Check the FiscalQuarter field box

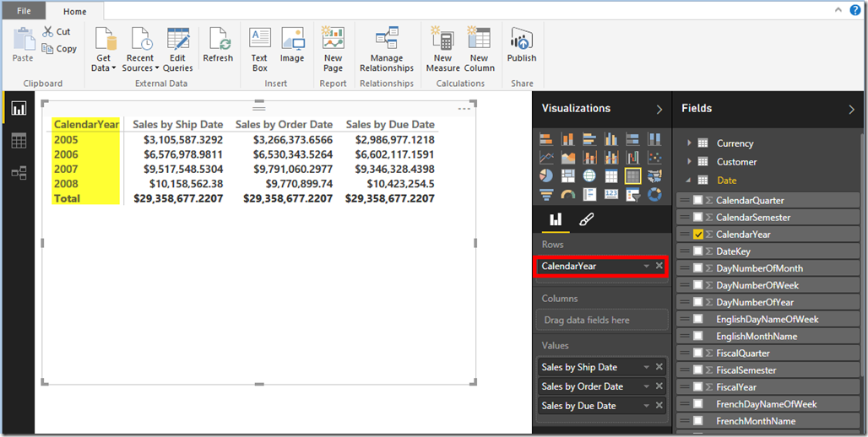tap(698, 353)
